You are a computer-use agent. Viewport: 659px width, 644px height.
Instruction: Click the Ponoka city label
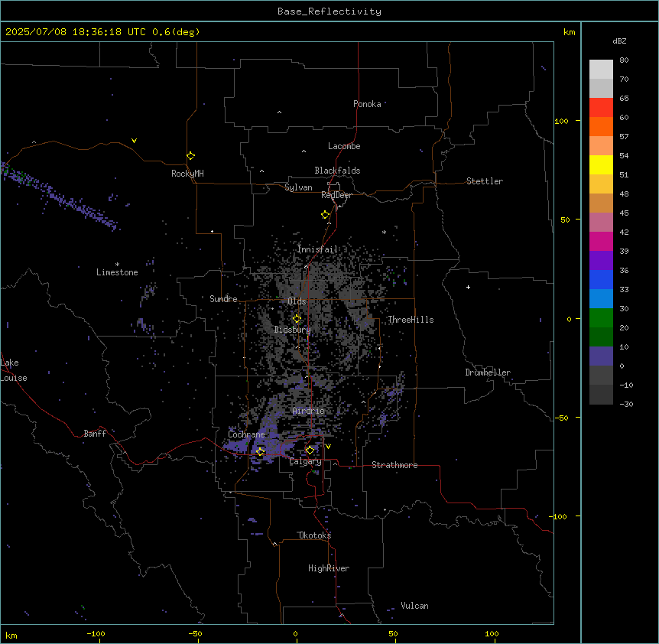(367, 104)
